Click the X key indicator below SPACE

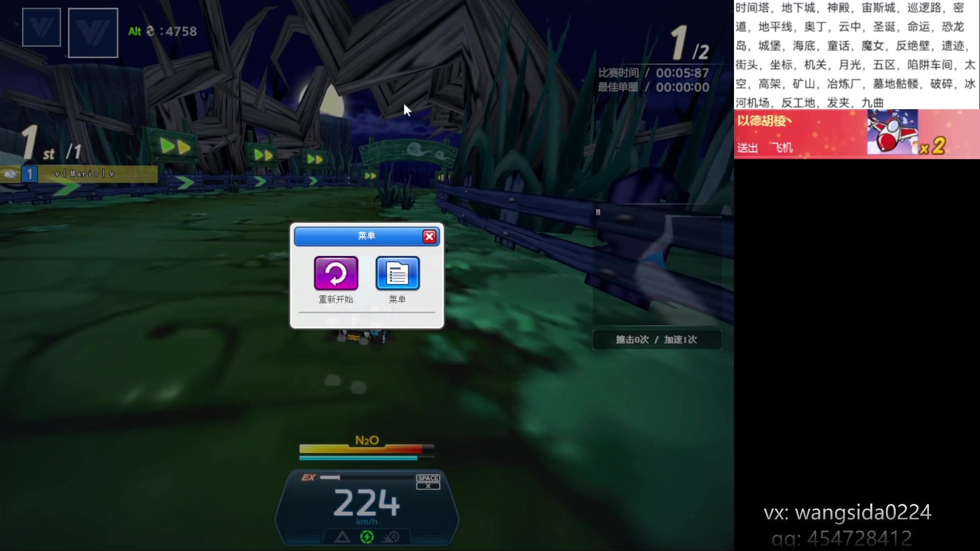click(x=428, y=486)
